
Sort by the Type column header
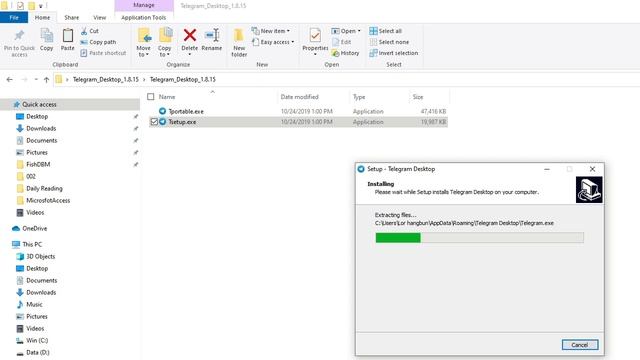click(359, 97)
